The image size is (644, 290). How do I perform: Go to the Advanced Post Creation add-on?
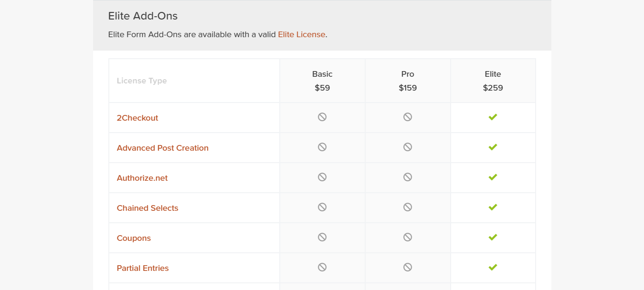(x=162, y=148)
